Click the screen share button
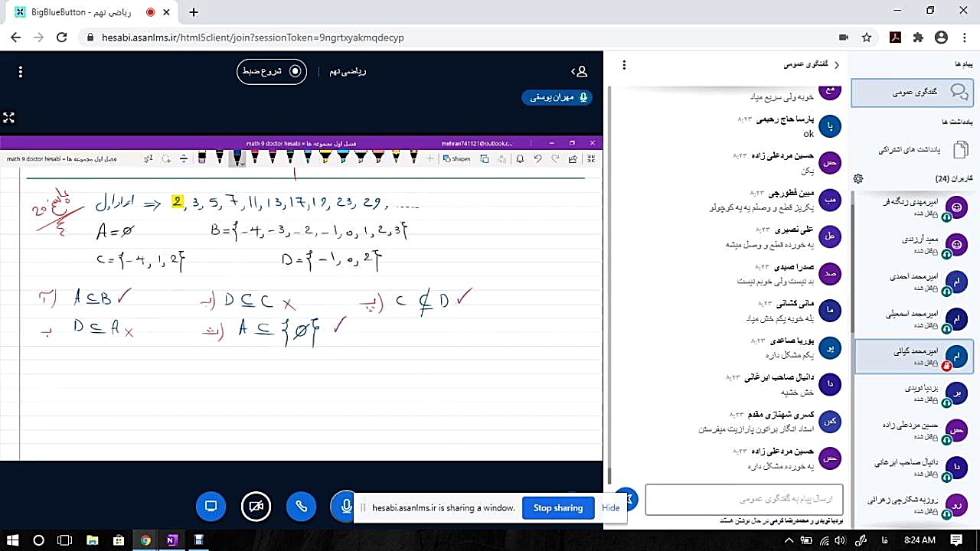 (x=211, y=506)
